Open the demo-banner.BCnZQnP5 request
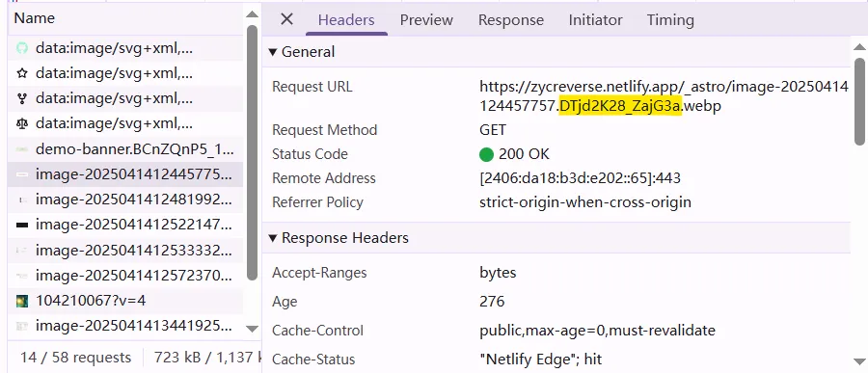868x373 pixels. (125, 148)
